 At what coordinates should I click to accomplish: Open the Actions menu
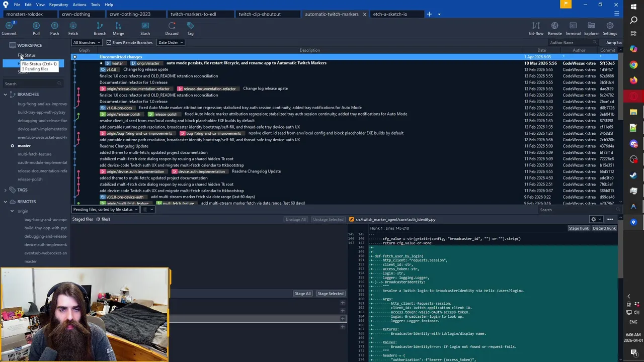[79, 5]
